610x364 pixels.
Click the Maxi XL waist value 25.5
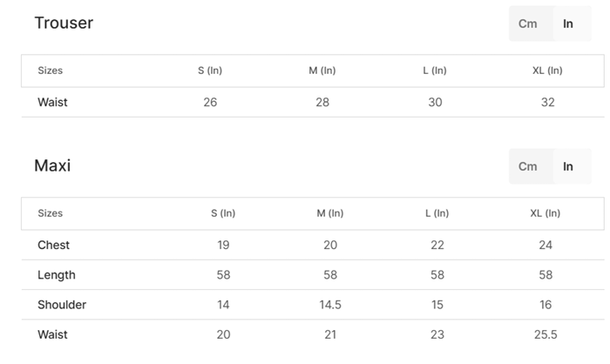click(x=546, y=334)
